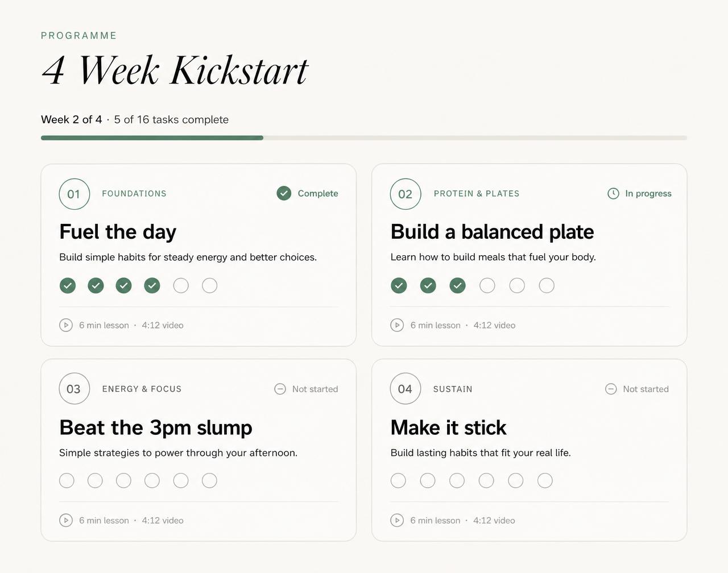Uncheck the second task in Build a balanced plate
Image resolution: width=728 pixels, height=573 pixels.
428,285
